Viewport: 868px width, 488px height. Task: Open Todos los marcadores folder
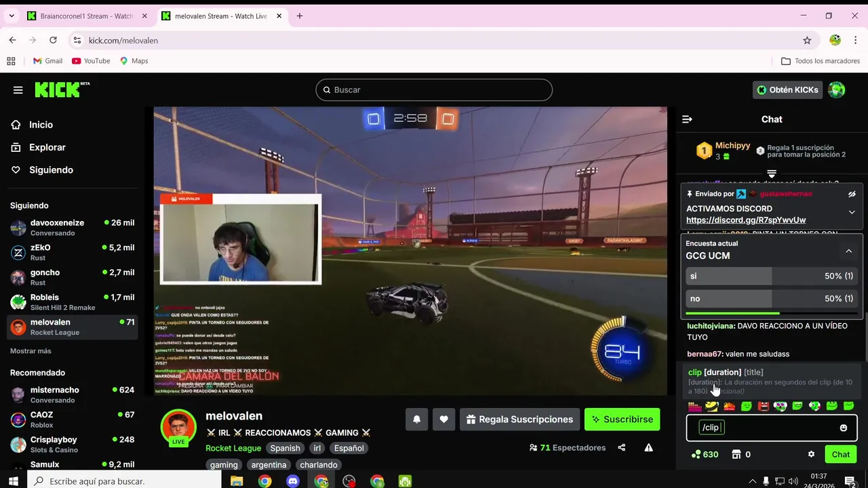(x=821, y=61)
